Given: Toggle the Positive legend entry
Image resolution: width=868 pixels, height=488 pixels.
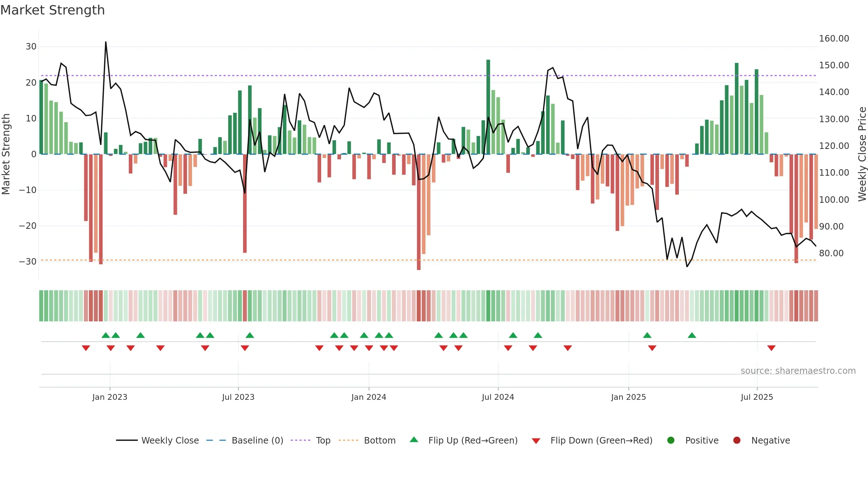Looking at the screenshot, I should click(693, 440).
